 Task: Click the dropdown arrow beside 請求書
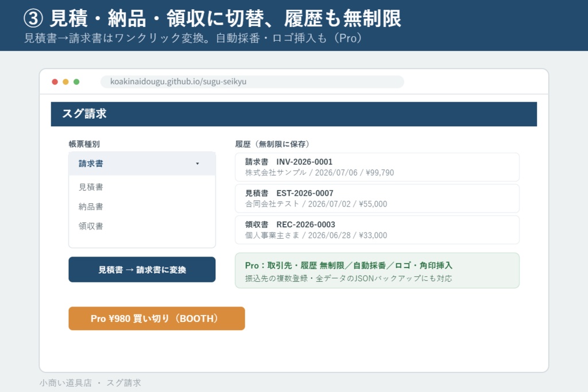pyautogui.click(x=198, y=164)
